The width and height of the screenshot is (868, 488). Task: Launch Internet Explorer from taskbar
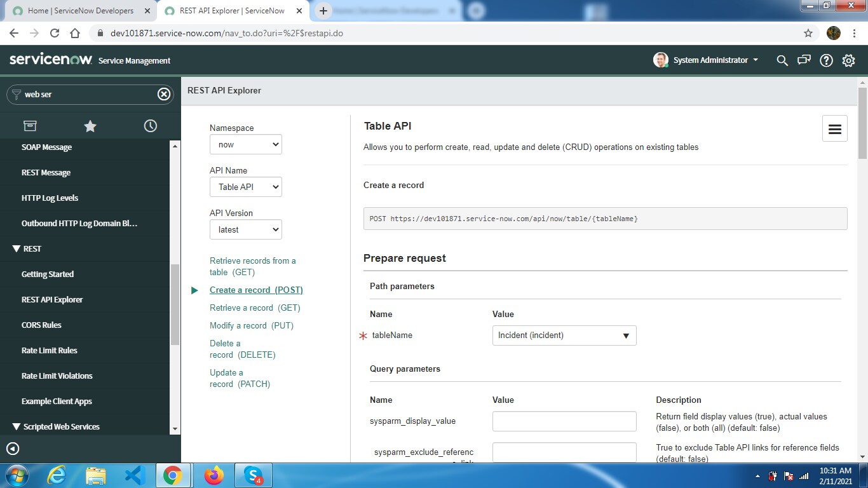coord(57,475)
